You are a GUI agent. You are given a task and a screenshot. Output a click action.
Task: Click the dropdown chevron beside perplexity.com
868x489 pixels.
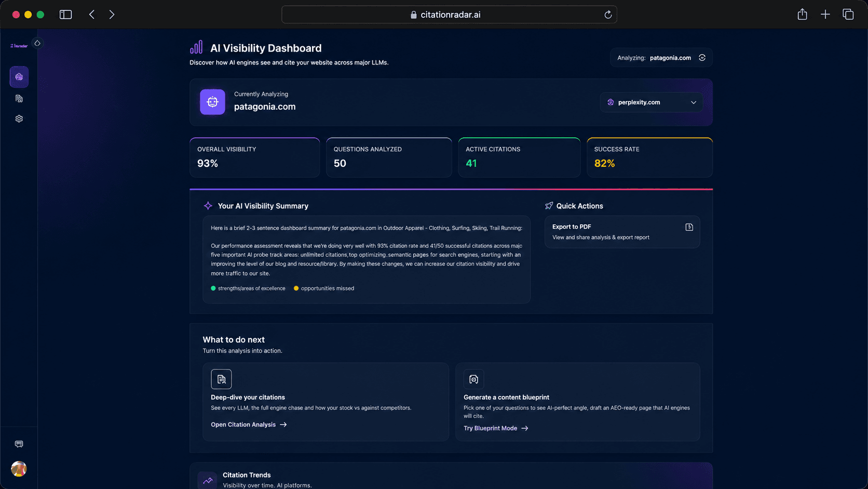pyautogui.click(x=694, y=102)
